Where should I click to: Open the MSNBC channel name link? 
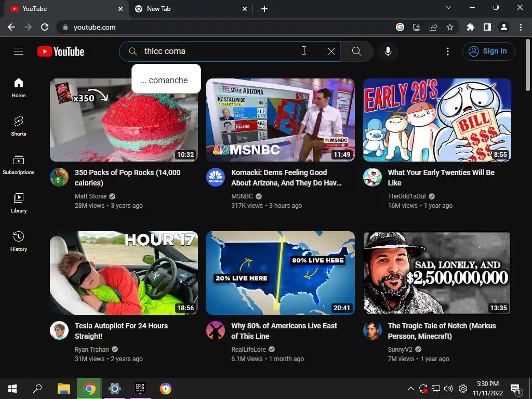pos(242,196)
